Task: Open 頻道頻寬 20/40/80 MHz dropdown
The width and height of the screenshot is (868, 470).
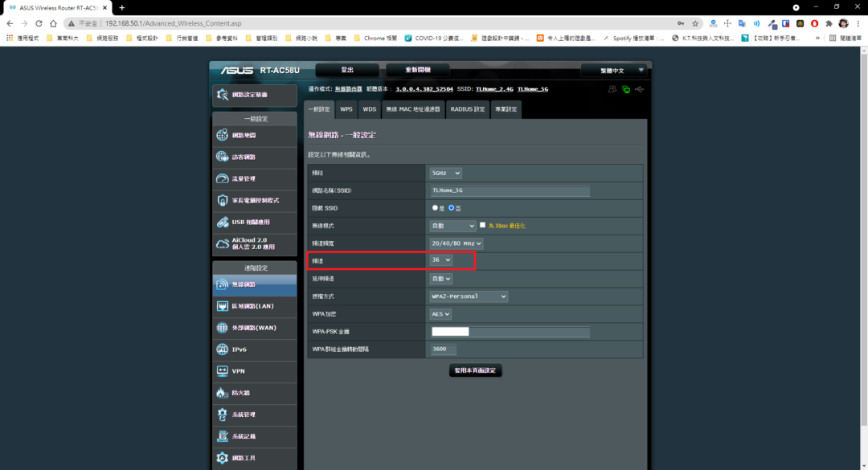Action: click(457, 243)
